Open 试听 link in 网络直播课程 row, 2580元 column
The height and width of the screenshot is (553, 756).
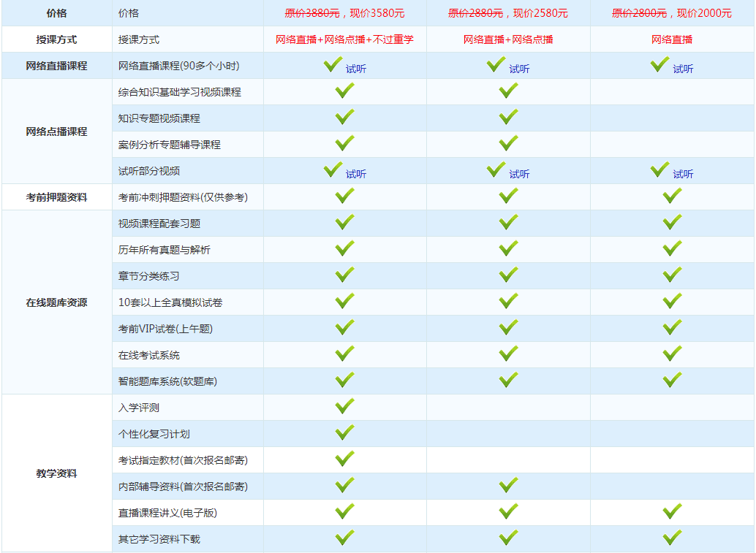(x=519, y=69)
